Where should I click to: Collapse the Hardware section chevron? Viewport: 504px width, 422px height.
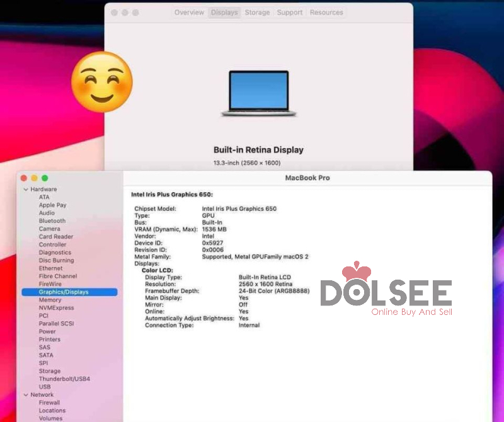click(26, 190)
